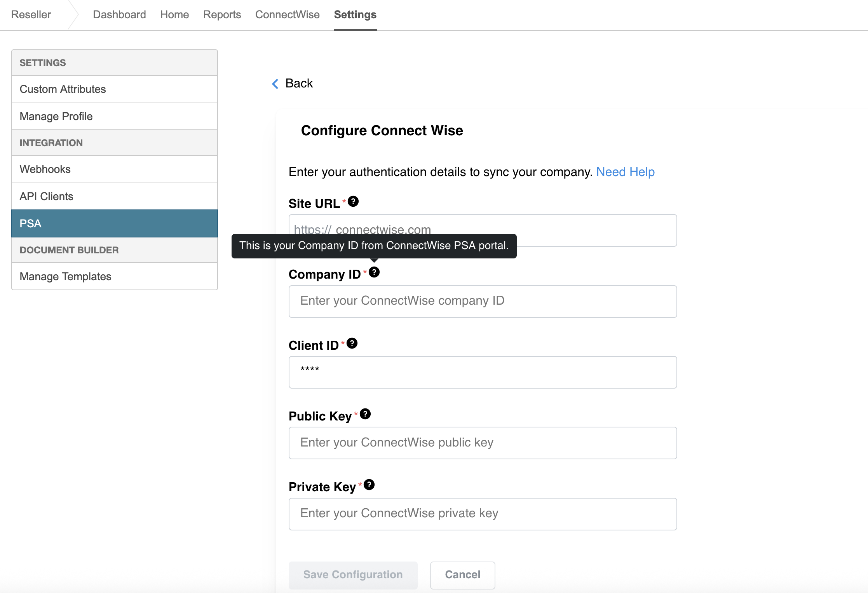Click the Private Key label
The height and width of the screenshot is (593, 868).
point(322,487)
